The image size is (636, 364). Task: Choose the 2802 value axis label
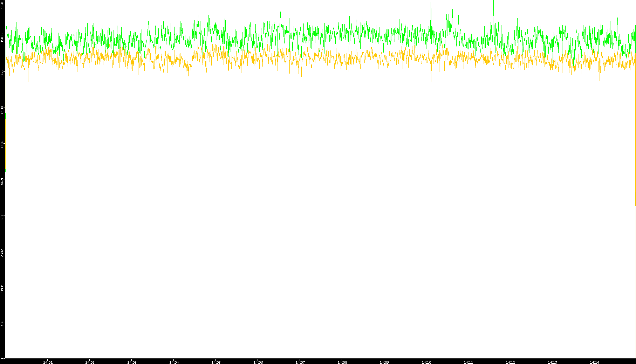click(2, 253)
